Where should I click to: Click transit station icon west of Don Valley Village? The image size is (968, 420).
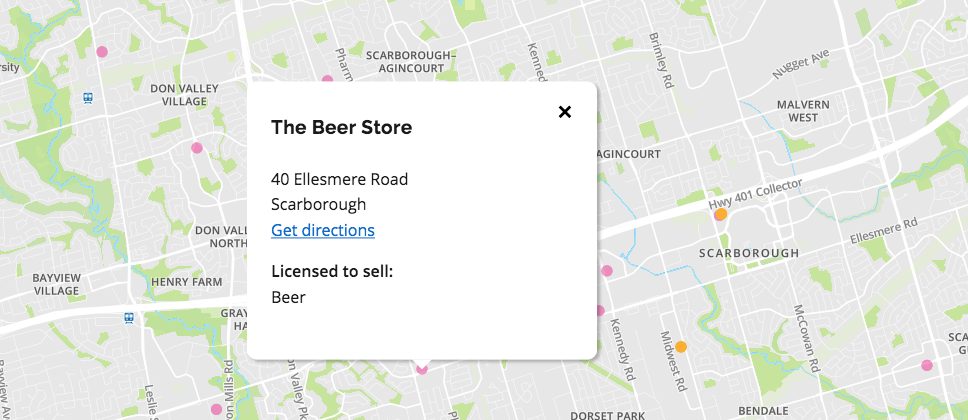[88, 98]
